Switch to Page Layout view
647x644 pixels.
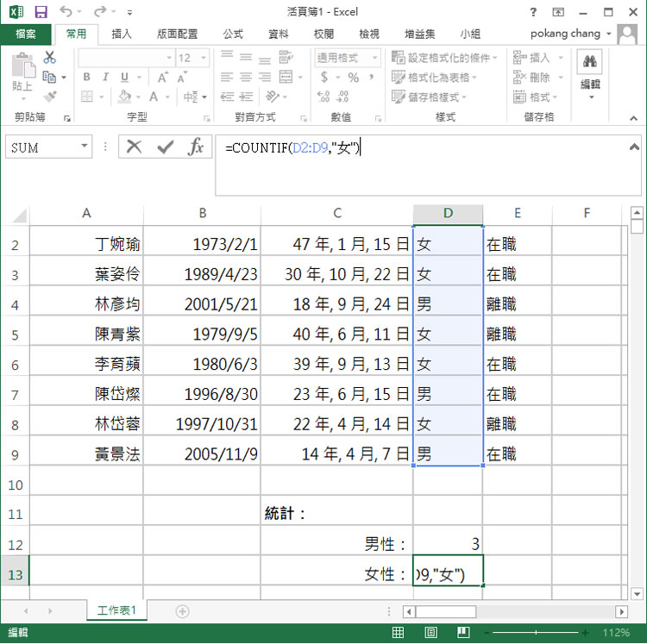pyautogui.click(x=430, y=632)
